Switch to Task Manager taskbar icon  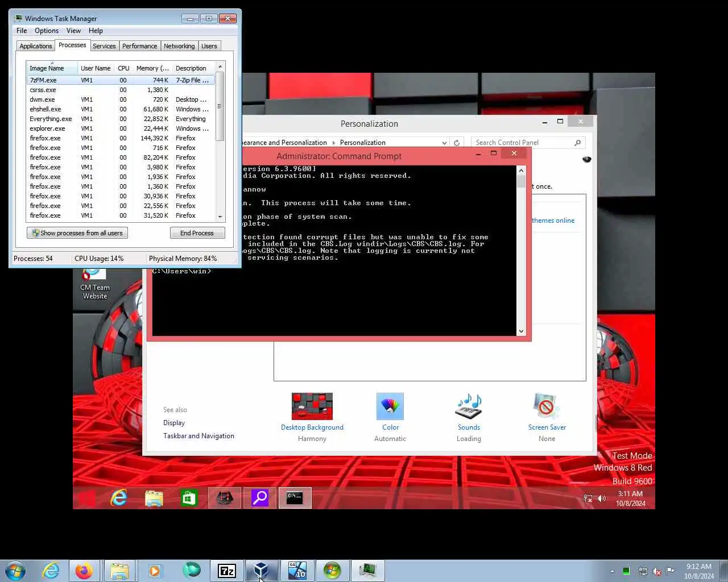coord(367,570)
